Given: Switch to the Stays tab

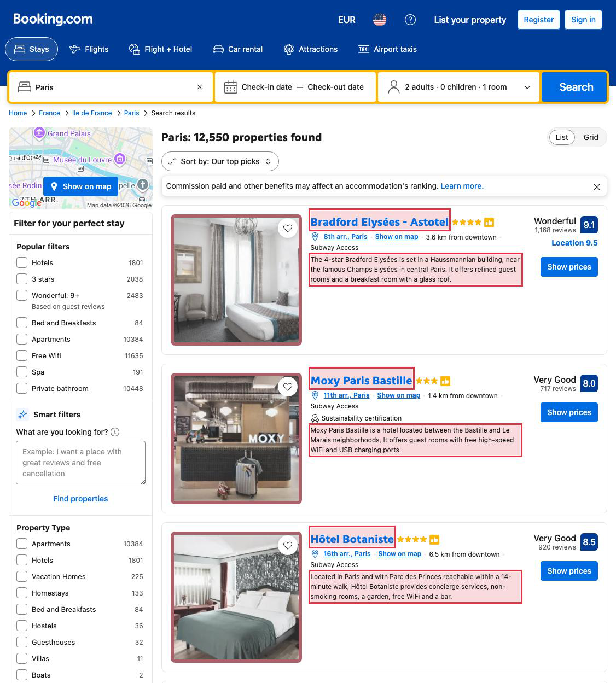Looking at the screenshot, I should click(x=32, y=49).
